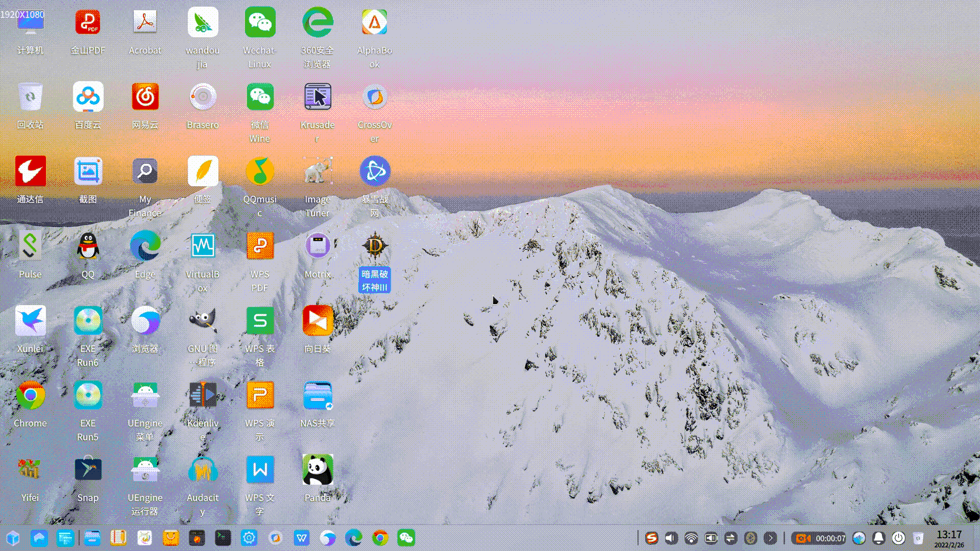This screenshot has height=551, width=980.
Task: Click the Motrix download manager icon
Action: [x=317, y=246]
